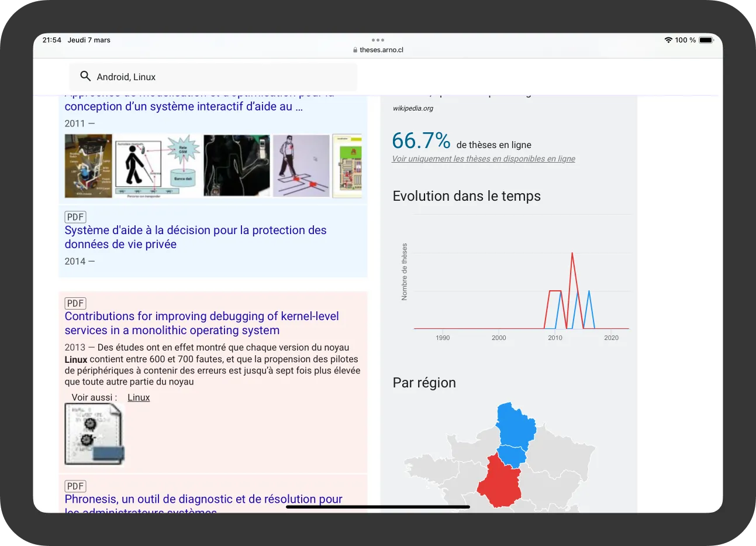Viewport: 756px width, 546px height.
Task: Tap the Wi-Fi status icon
Action: pos(668,40)
